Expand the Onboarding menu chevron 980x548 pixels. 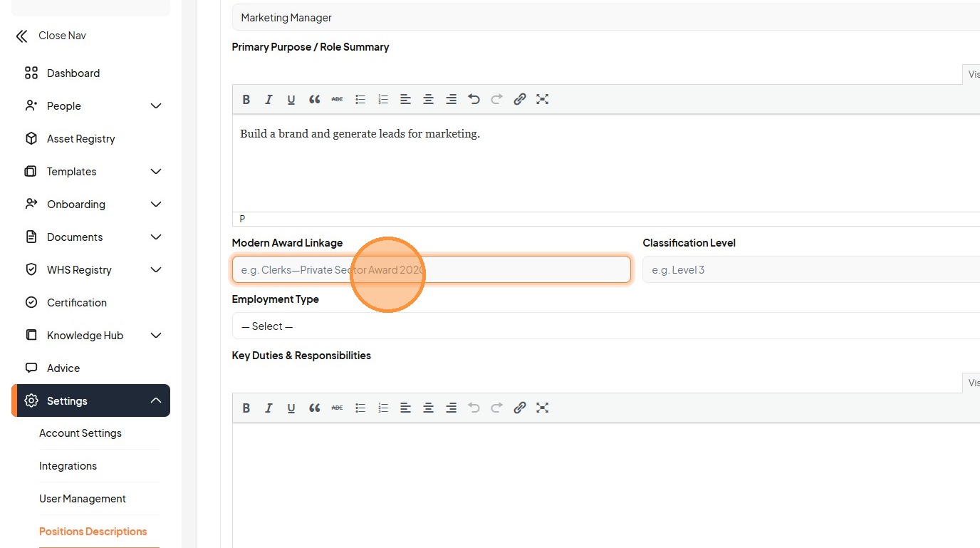156,205
